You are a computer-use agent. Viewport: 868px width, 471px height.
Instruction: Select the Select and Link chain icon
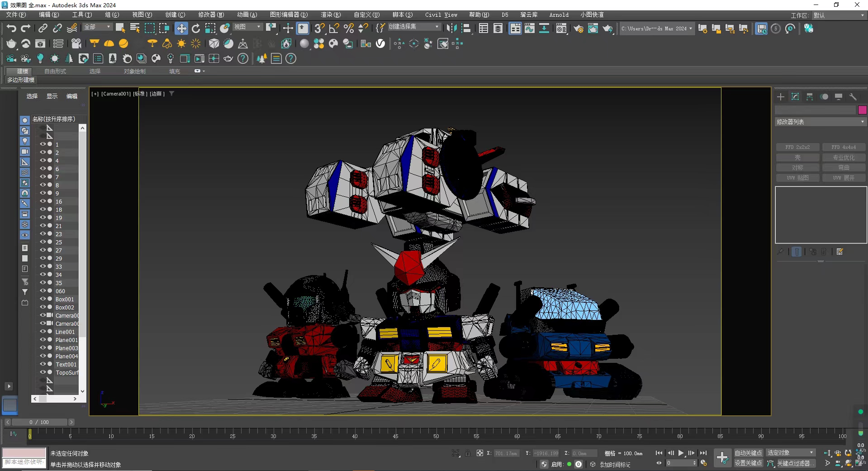click(x=43, y=29)
